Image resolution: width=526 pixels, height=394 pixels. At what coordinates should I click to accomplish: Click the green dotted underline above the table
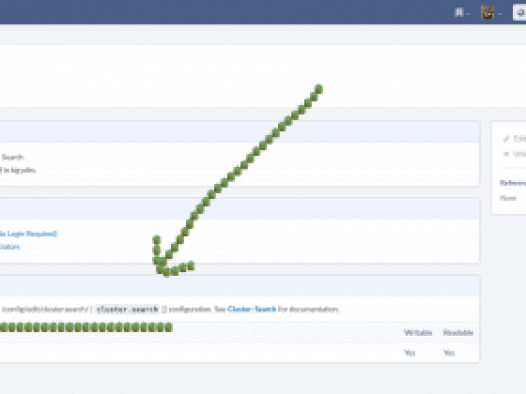[x=86, y=327]
